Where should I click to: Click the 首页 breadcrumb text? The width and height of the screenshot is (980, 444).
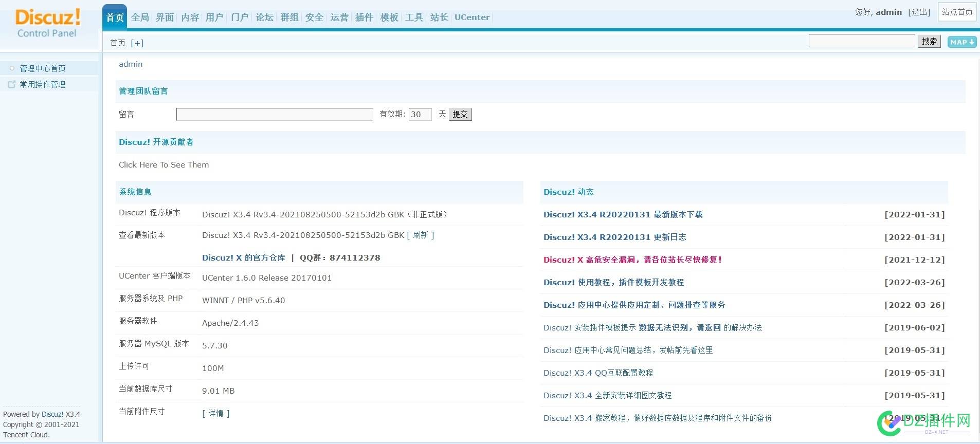(118, 43)
